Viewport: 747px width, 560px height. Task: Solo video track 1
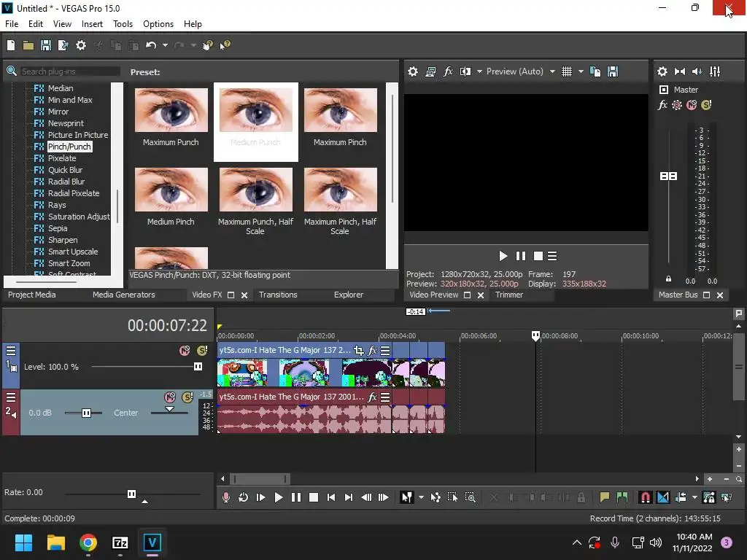click(202, 351)
